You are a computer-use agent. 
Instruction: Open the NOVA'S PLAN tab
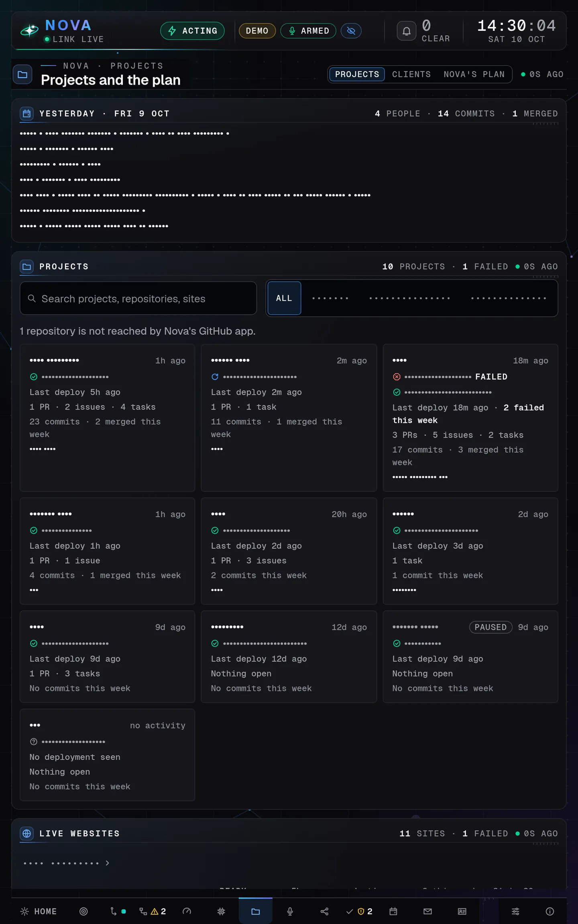pos(474,74)
